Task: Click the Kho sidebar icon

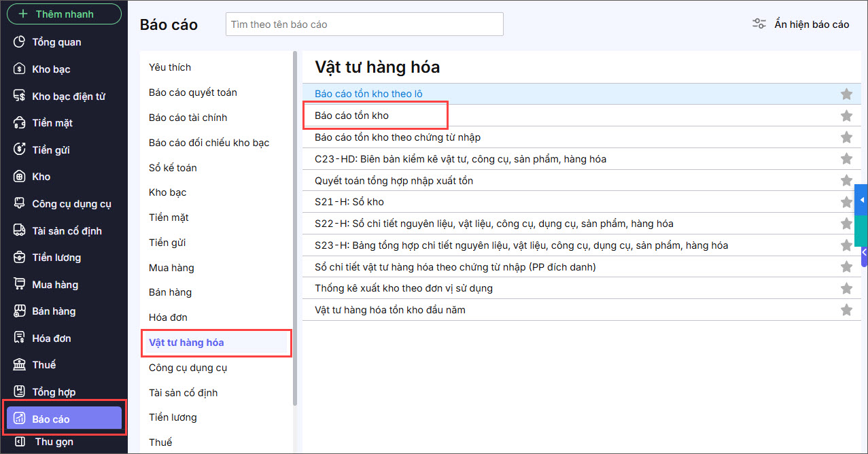Action: click(x=20, y=177)
